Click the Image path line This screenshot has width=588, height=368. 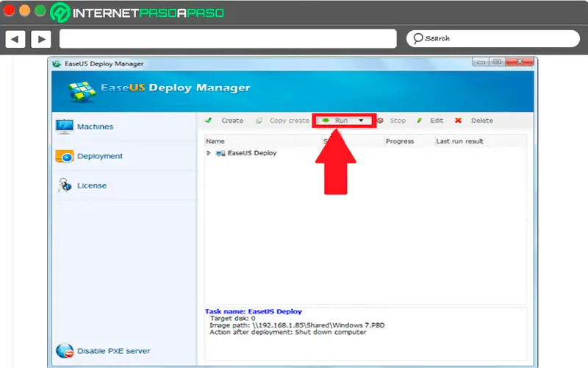tap(297, 325)
